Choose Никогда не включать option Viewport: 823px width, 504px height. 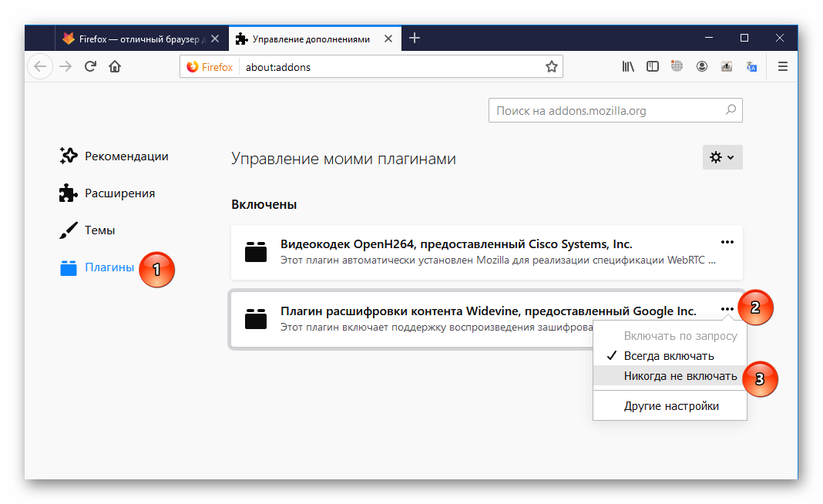pyautogui.click(x=670, y=376)
